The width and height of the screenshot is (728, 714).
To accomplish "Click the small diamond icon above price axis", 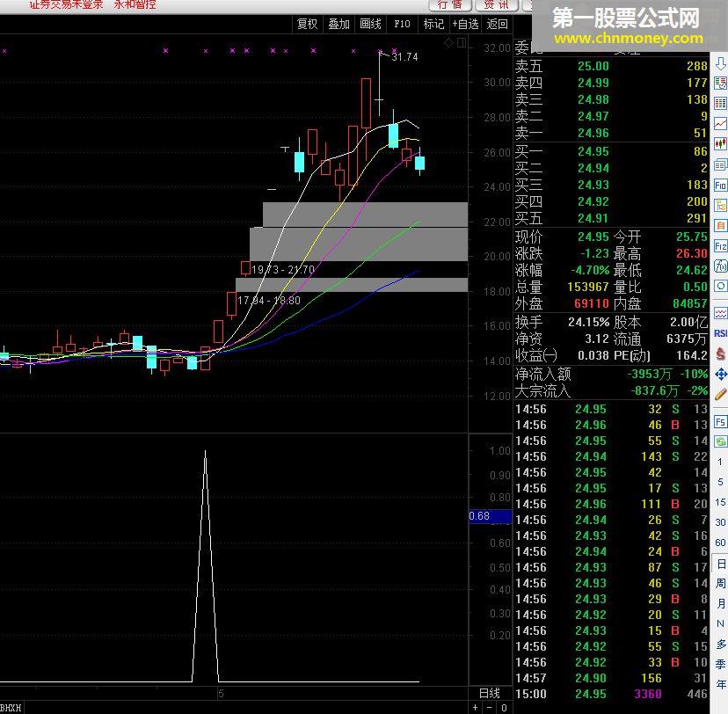I will [x=448, y=43].
